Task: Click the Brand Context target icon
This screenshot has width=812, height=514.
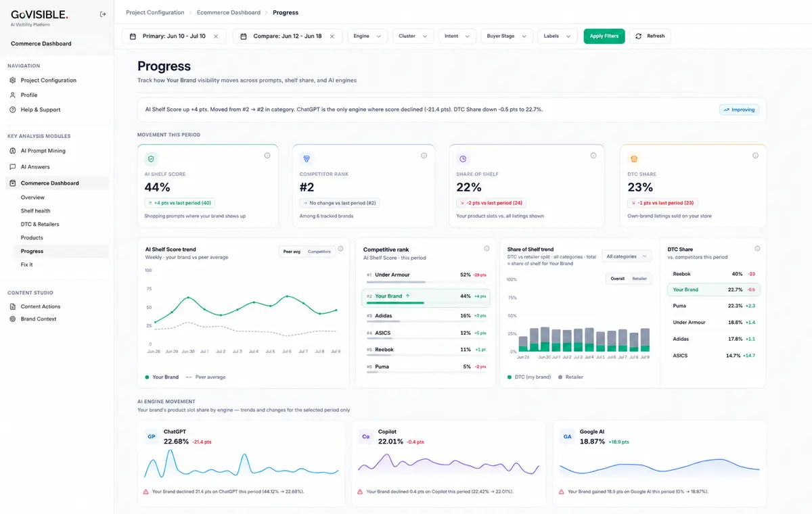Action: (13, 319)
